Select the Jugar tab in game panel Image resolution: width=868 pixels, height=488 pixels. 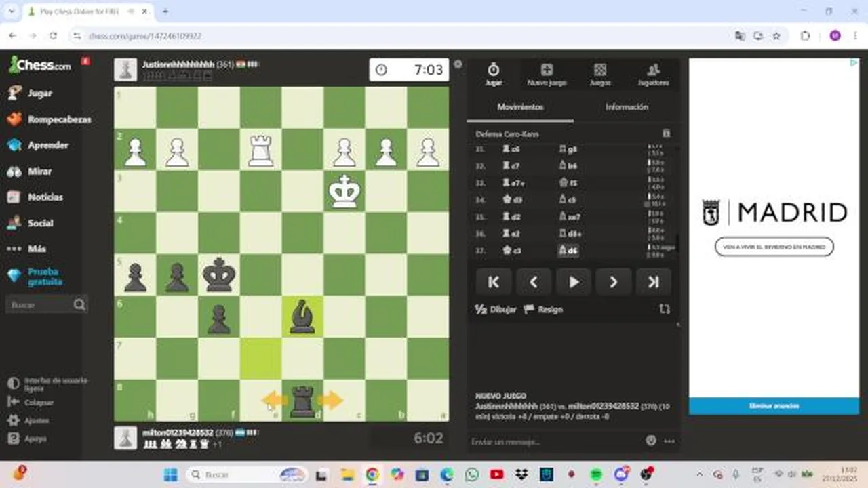(x=494, y=75)
